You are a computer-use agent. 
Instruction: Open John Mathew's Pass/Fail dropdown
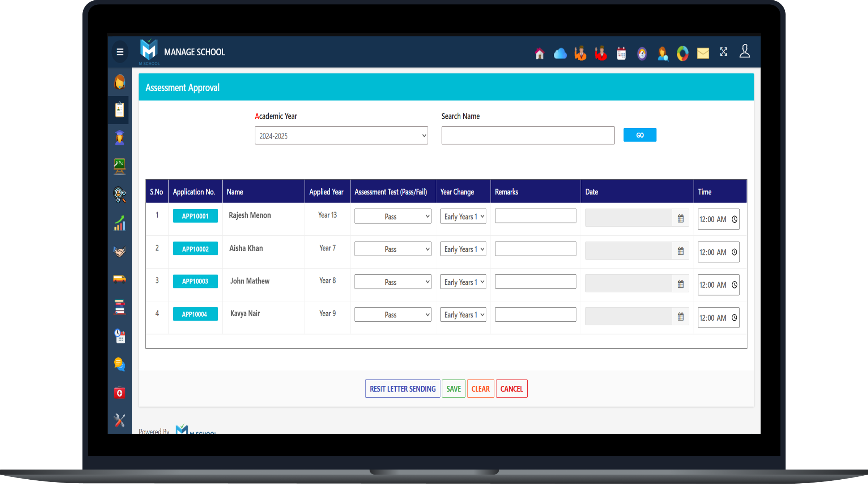pyautogui.click(x=393, y=282)
